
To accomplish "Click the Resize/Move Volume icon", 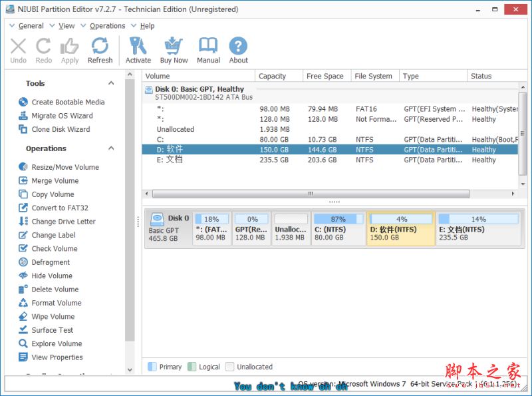I will (x=23, y=167).
